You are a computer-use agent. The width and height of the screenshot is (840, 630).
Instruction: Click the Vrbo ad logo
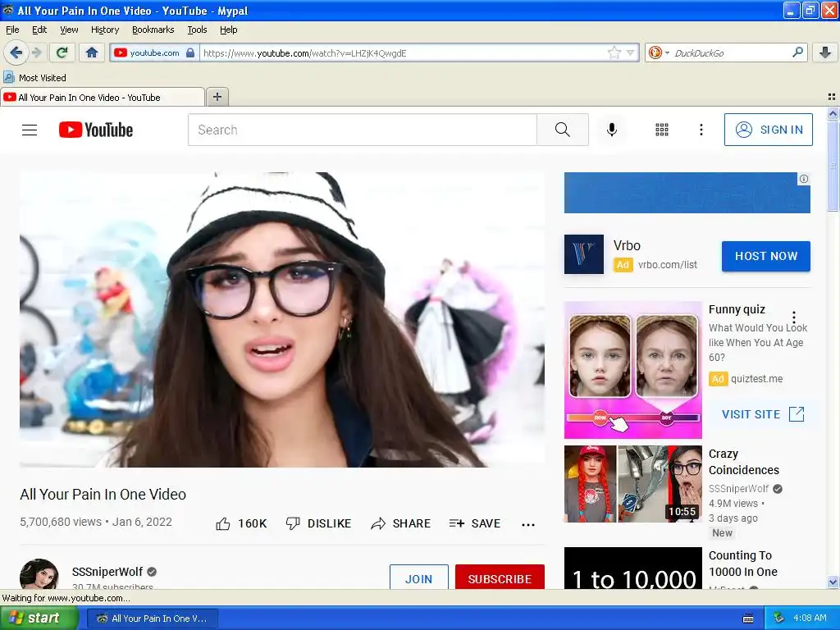[584, 254]
